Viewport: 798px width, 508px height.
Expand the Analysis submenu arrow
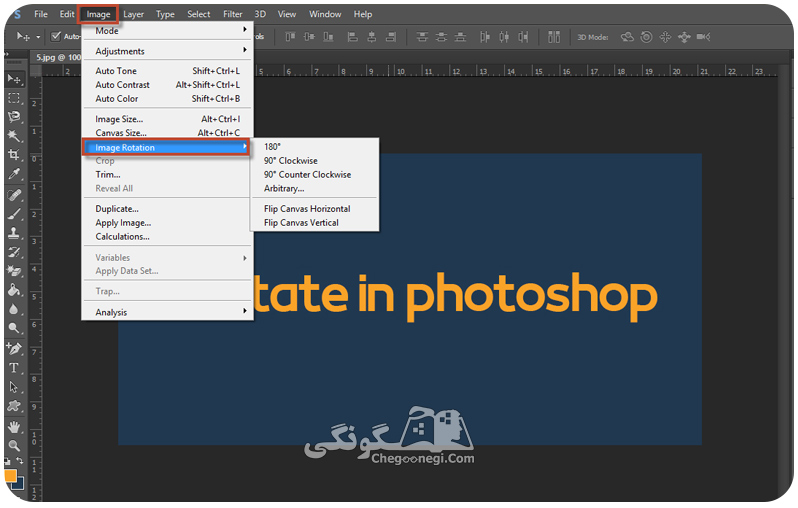[x=245, y=311]
